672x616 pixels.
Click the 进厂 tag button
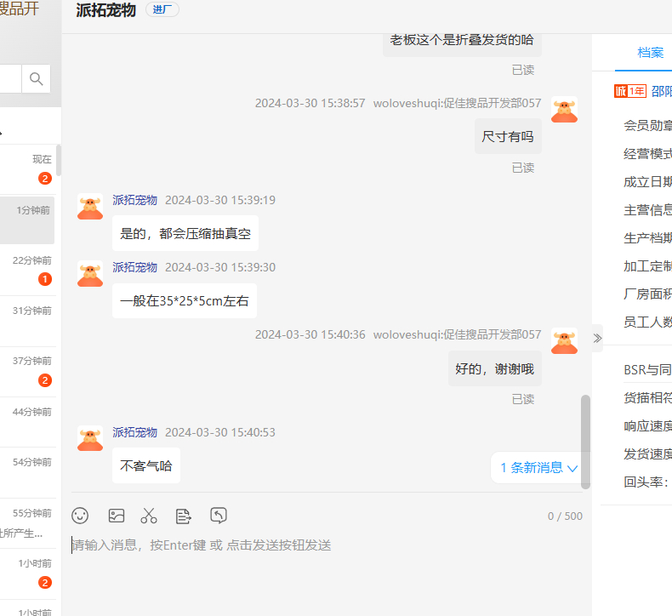[x=162, y=10]
